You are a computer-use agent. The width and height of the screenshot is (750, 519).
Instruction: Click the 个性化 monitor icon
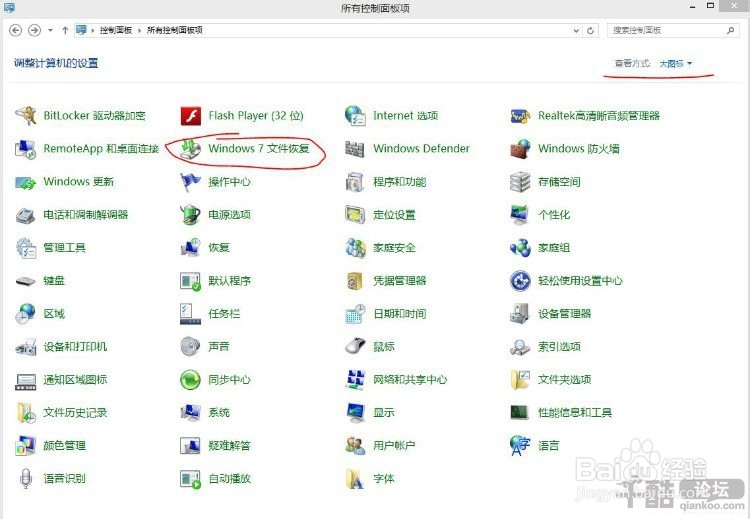tap(520, 215)
